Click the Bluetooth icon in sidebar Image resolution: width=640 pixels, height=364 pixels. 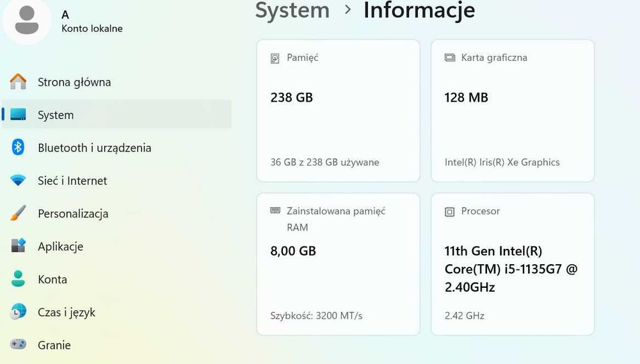(18, 148)
